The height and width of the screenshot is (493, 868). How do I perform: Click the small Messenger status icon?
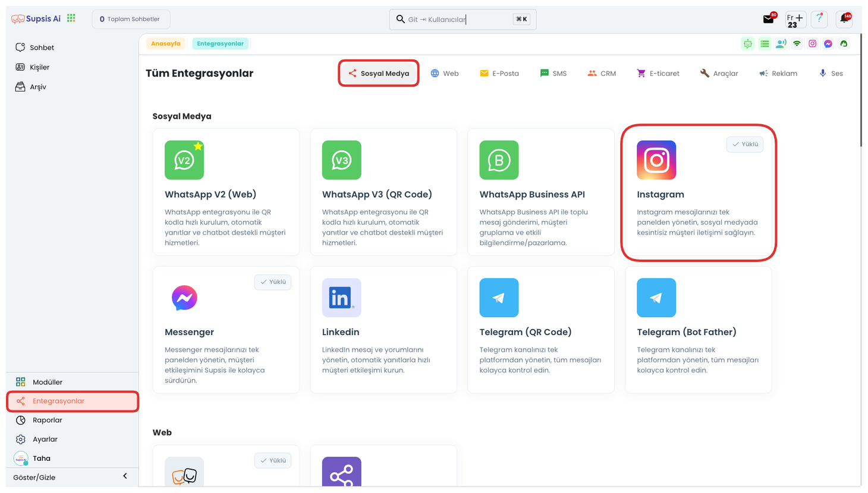point(828,43)
